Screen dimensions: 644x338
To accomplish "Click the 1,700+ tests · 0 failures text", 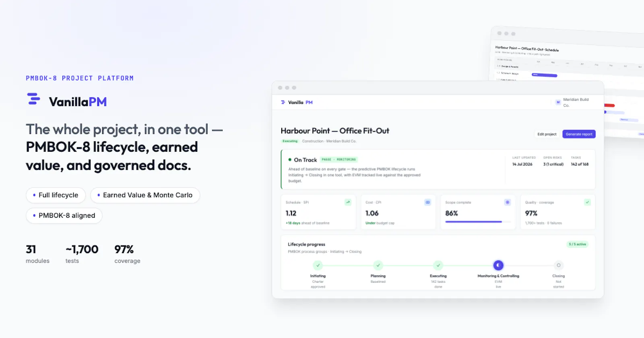I will click(x=543, y=223).
